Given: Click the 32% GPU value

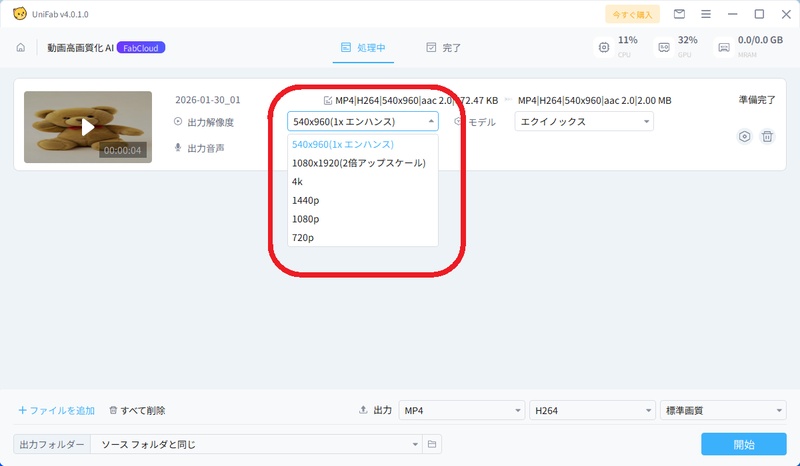Looking at the screenshot, I should point(687,40).
